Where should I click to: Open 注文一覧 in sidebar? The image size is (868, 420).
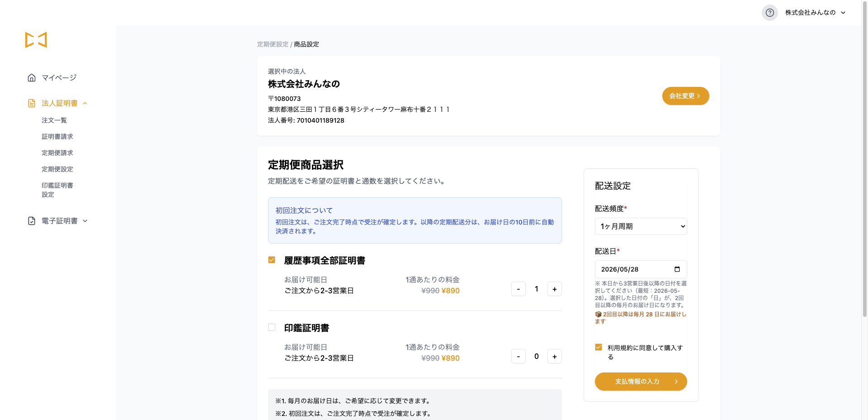(54, 120)
